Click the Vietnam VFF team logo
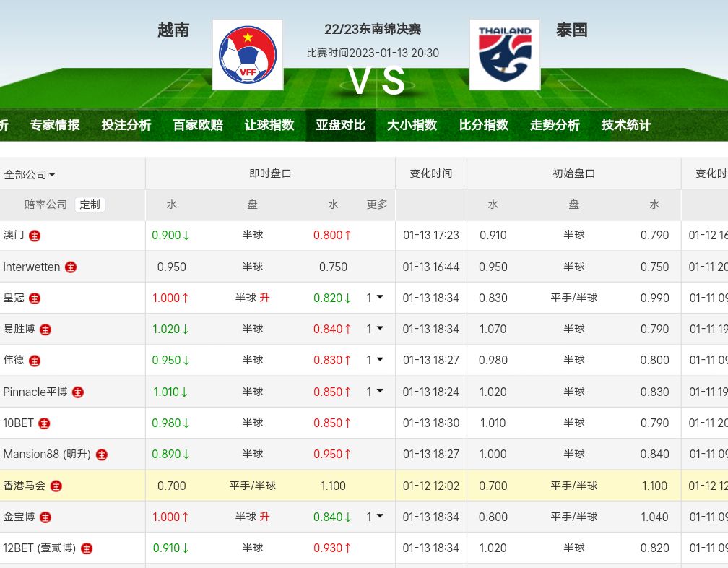728x568 pixels. click(248, 55)
